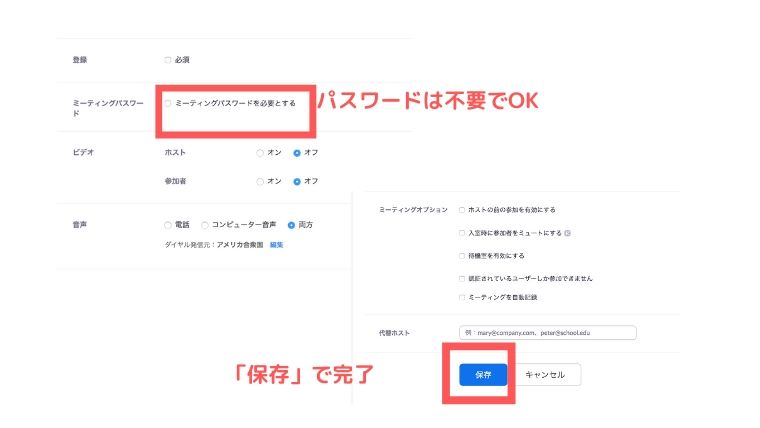This screenshot has height=428, width=760.
Task: Tick ミーティングパスワードを必要とする checkbox
Action: 168,103
